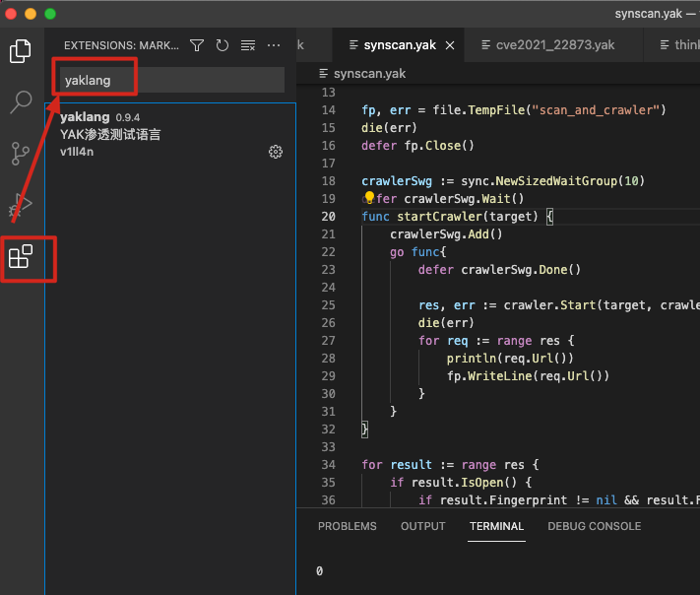Switch to the PROBLEMS panel tab

click(x=347, y=526)
